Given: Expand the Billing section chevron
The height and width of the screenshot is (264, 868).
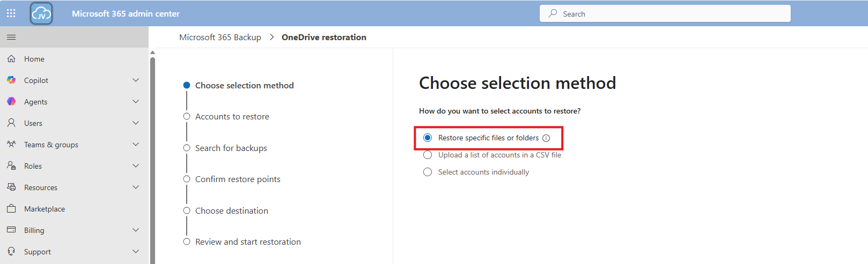Looking at the screenshot, I should click(136, 230).
